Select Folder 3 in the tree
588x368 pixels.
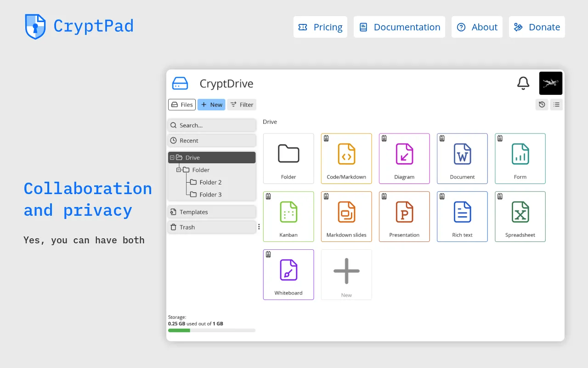point(206,195)
